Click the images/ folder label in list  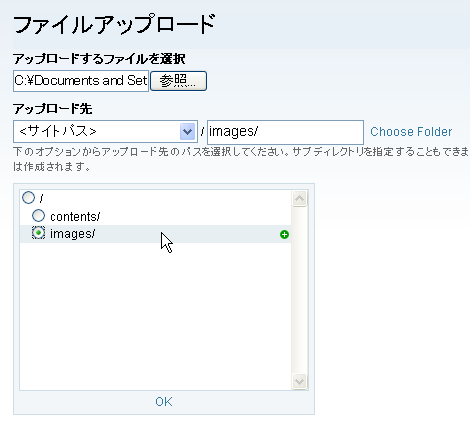72,234
